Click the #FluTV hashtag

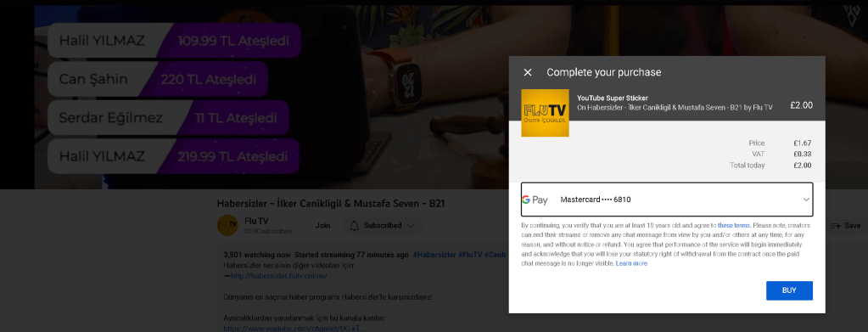click(x=470, y=255)
